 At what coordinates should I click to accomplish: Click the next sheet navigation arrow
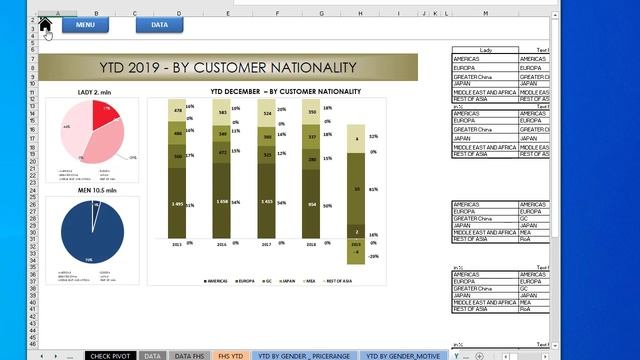(56, 356)
